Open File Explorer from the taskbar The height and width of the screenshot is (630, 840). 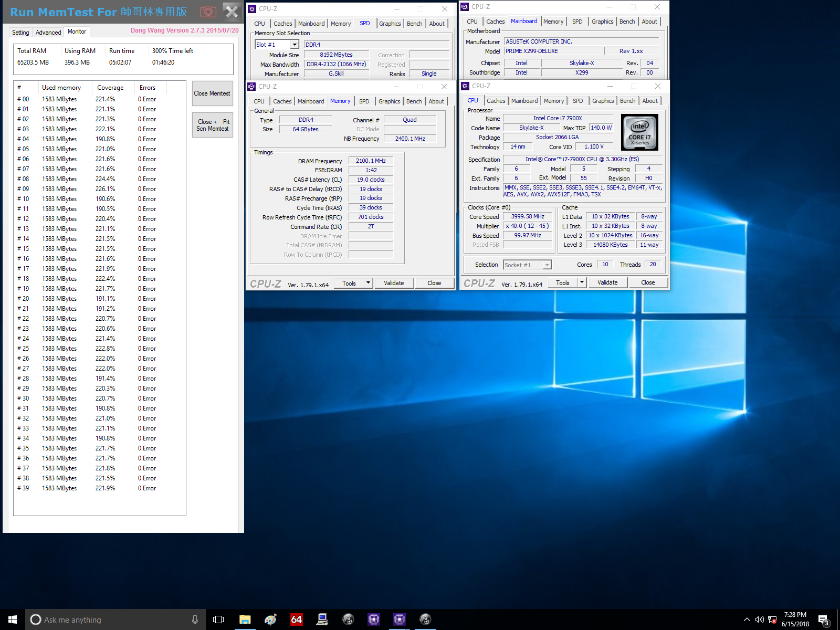245,619
